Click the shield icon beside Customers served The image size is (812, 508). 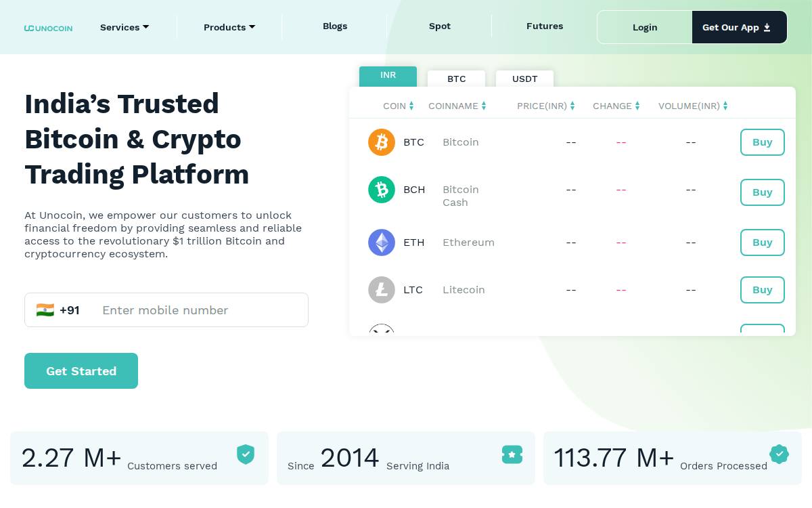click(x=246, y=454)
